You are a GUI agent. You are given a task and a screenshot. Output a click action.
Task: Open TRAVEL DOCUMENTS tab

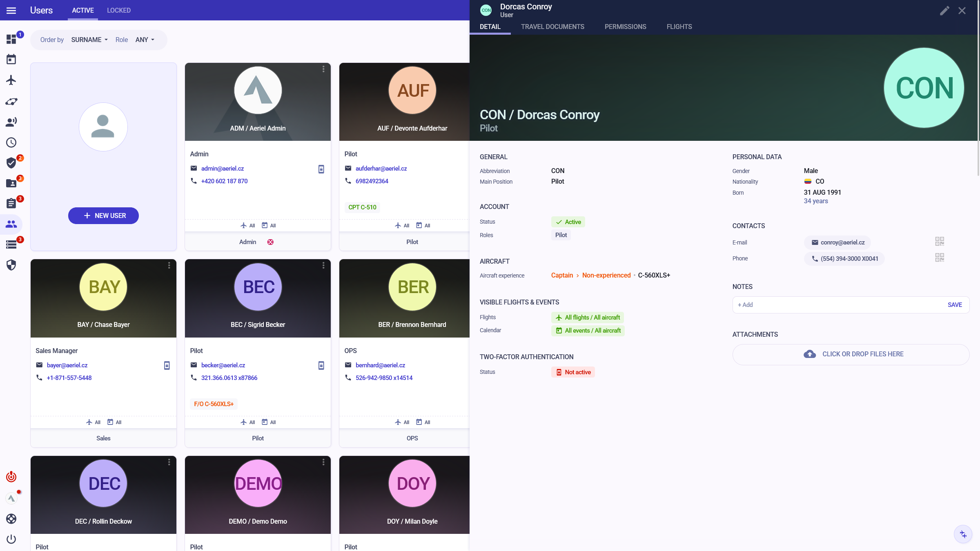click(552, 27)
